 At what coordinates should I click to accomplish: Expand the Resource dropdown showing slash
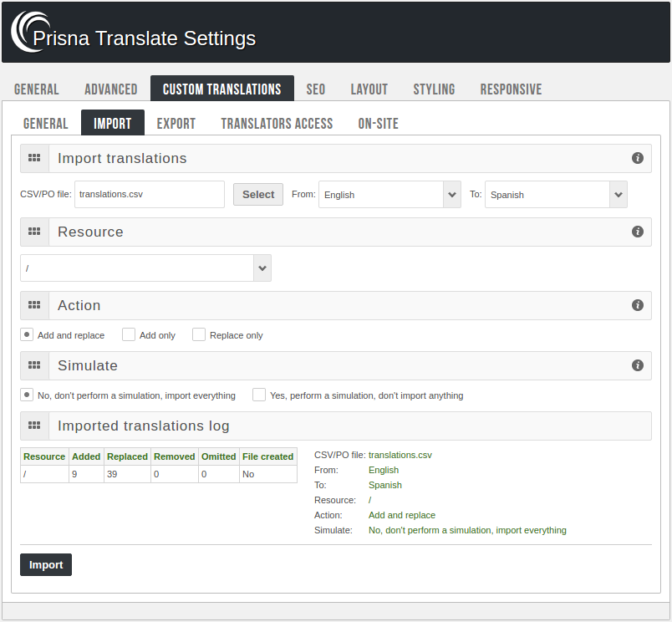pyautogui.click(x=145, y=268)
